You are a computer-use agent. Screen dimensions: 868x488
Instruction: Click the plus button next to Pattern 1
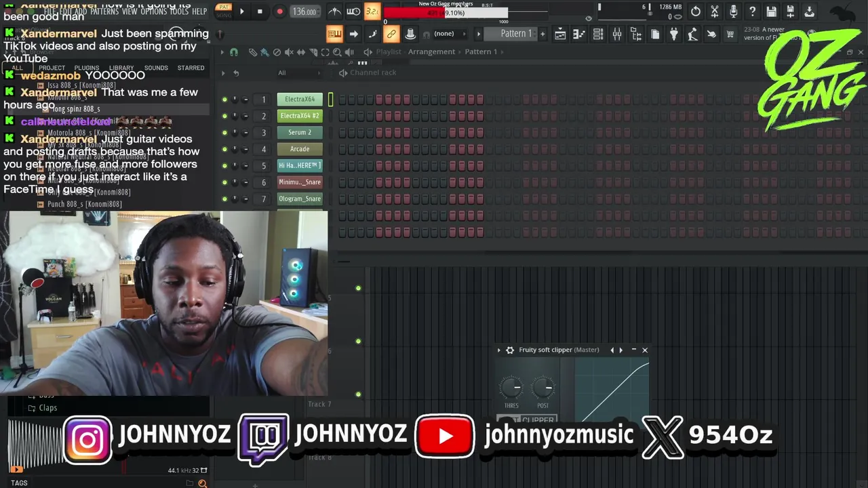point(542,34)
